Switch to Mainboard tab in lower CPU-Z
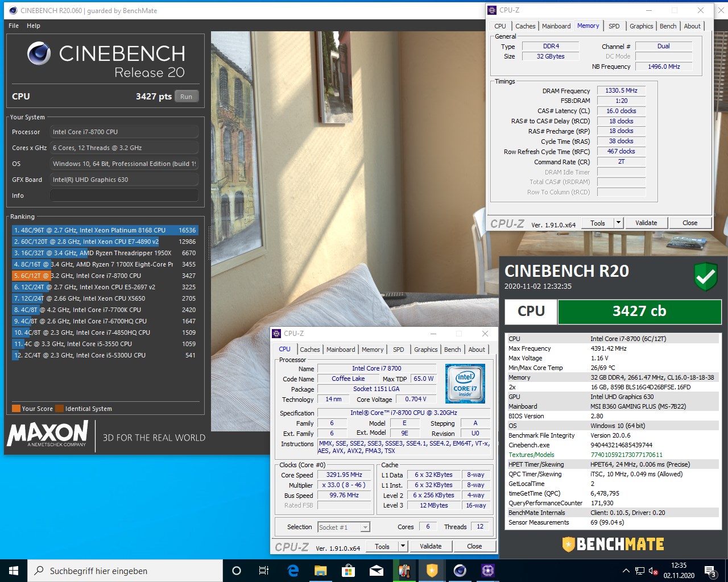The width and height of the screenshot is (728, 582). pyautogui.click(x=341, y=350)
